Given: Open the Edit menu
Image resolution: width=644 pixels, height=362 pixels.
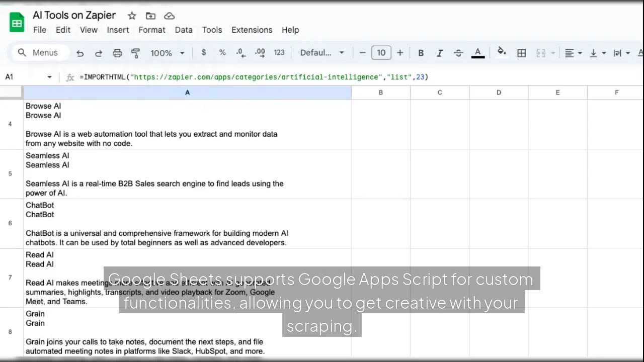Looking at the screenshot, I should click(63, 30).
